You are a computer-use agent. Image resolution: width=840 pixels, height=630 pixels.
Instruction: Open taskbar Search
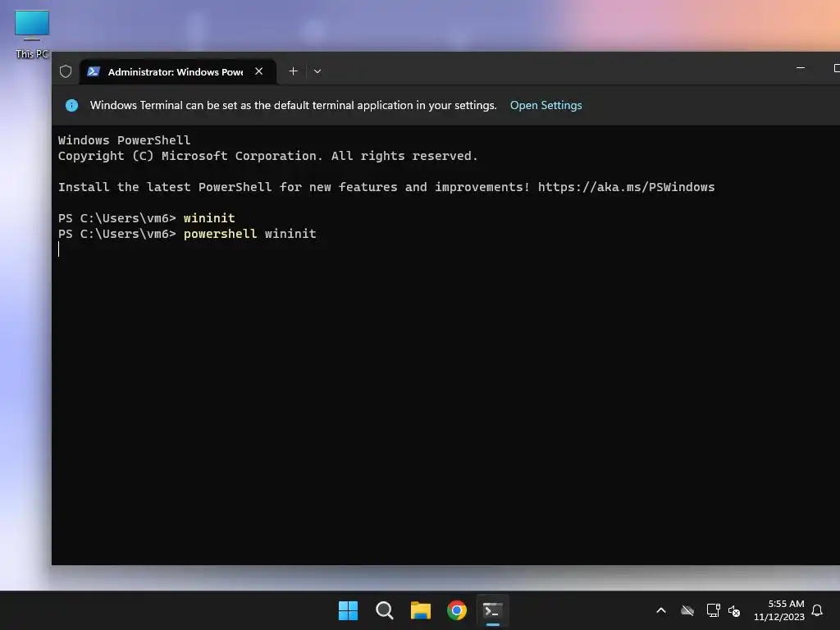[384, 610]
